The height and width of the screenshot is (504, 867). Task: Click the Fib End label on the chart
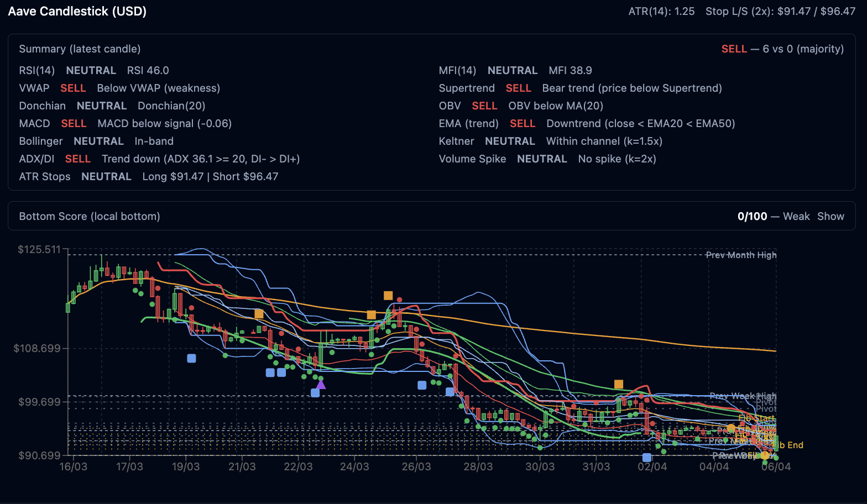tap(791, 445)
